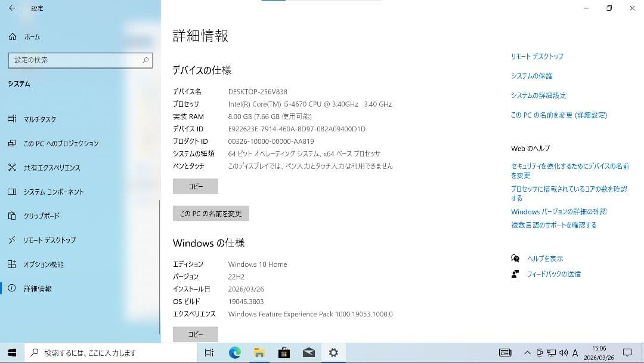Open システムの詳細設定 link

coord(538,96)
